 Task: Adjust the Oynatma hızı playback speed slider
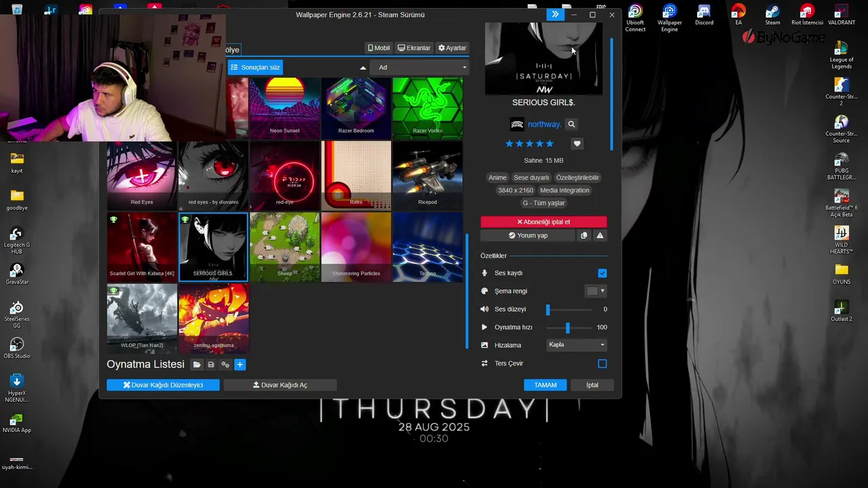(x=570, y=327)
